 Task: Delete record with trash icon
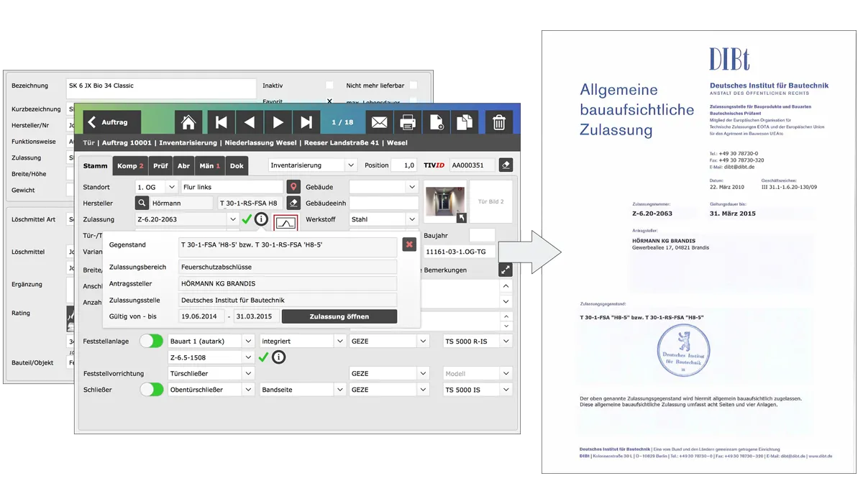(x=498, y=122)
